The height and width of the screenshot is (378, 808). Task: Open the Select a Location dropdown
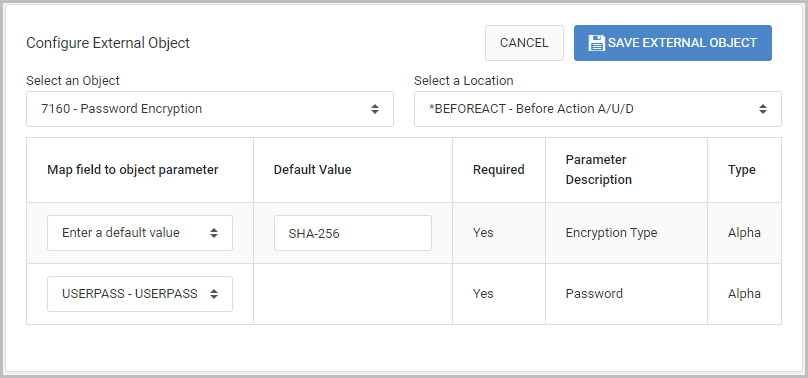pos(598,109)
